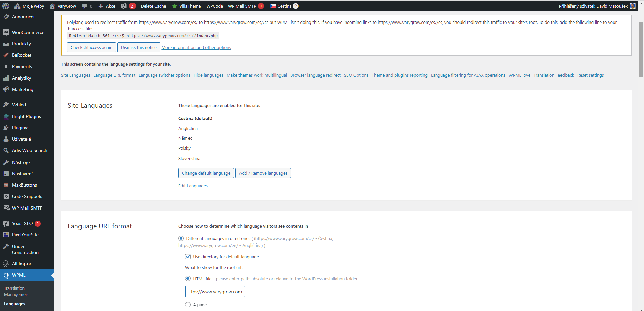Select the A page radio option

[188, 305]
